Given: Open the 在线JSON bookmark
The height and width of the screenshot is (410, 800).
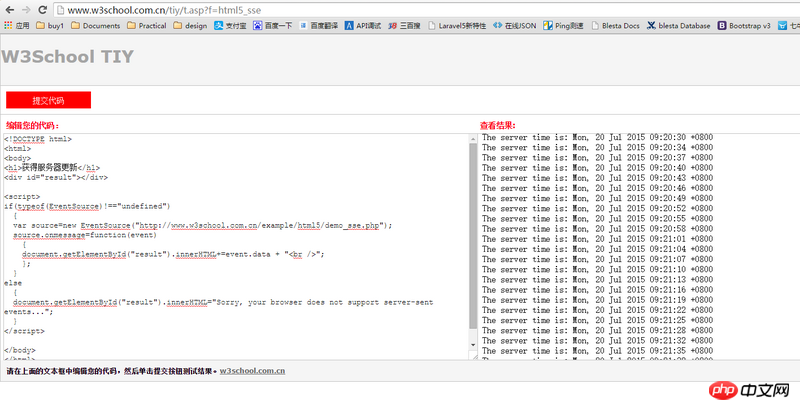Looking at the screenshot, I should pyautogui.click(x=515, y=25).
